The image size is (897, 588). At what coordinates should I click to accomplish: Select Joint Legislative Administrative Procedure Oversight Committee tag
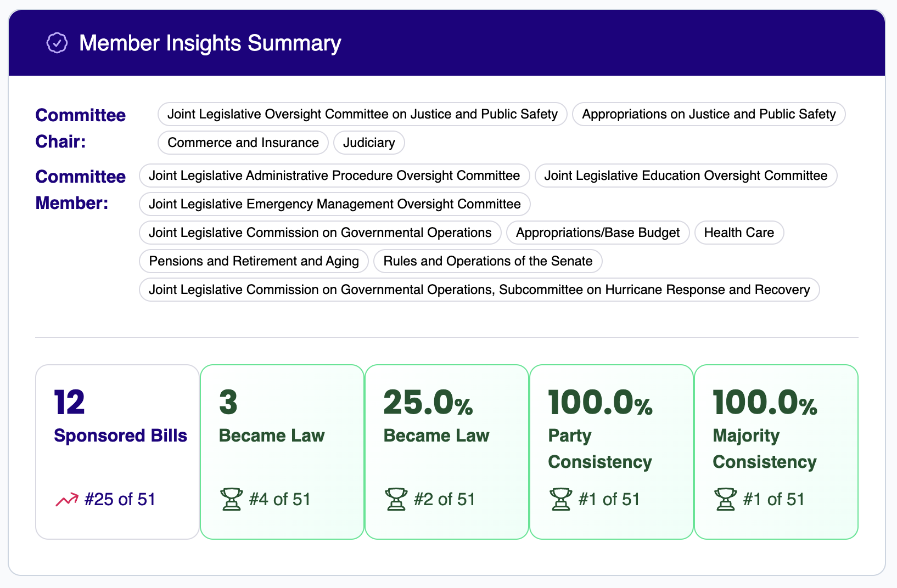[x=334, y=176]
